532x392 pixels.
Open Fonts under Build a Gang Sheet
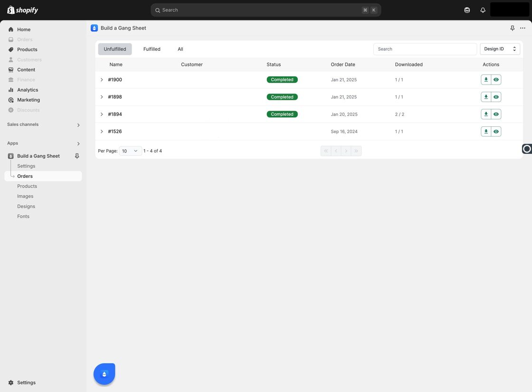tap(23, 217)
